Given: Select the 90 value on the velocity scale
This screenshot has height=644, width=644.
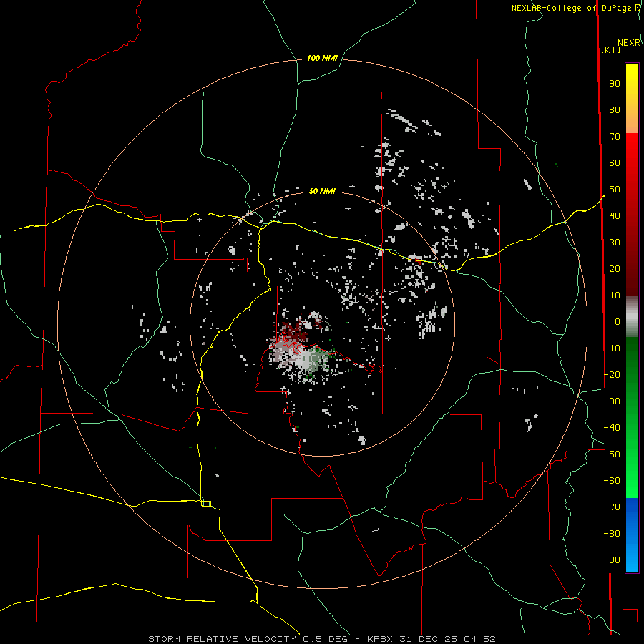Looking at the screenshot, I should point(615,84).
